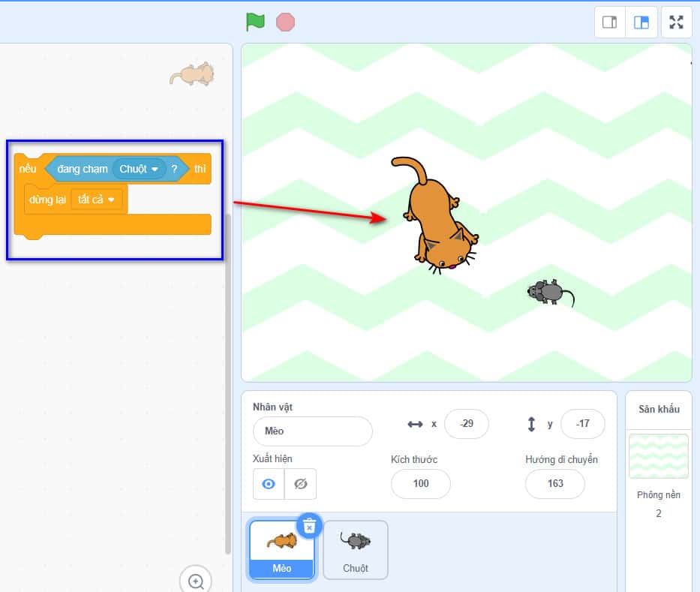Hide the sprite using crossed-eye icon
Screen dimensions: 700x592
[301, 484]
